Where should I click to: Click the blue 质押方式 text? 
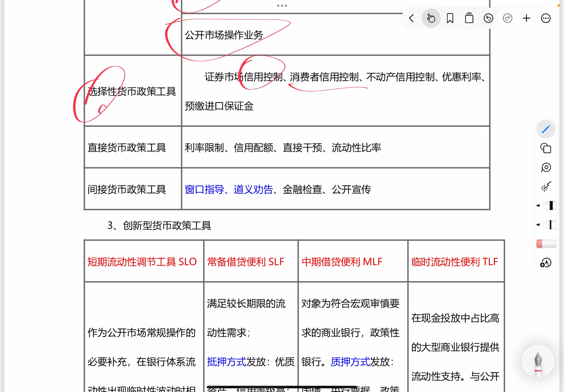[350, 362]
